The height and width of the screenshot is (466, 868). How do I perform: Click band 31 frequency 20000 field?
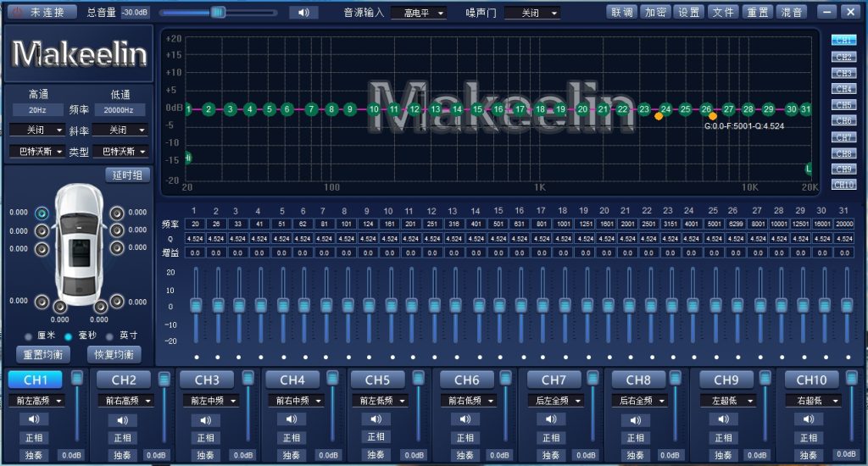click(x=844, y=225)
